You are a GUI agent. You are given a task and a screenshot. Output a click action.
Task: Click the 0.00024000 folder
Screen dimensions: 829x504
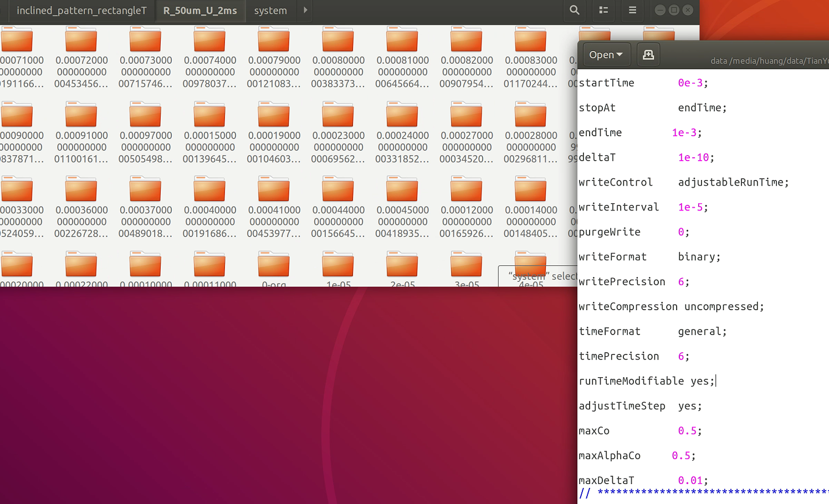[402, 116]
